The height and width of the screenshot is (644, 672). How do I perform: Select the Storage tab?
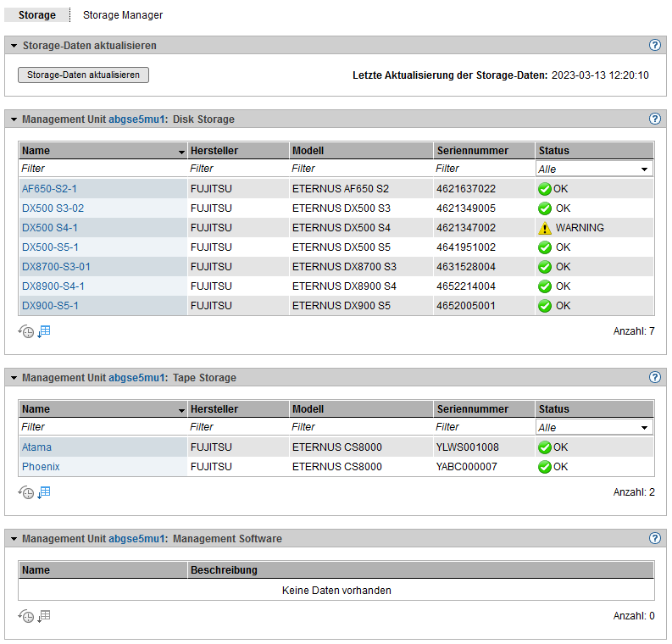(37, 15)
